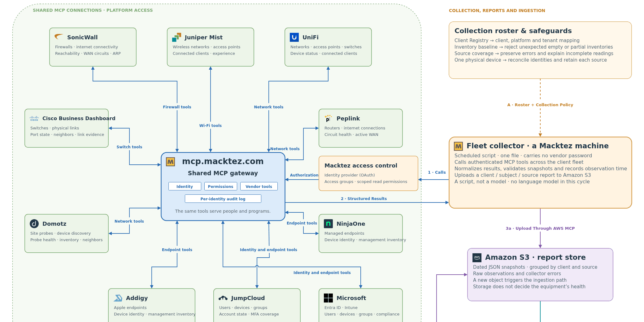The width and height of the screenshot is (644, 322).
Task: Click the Amazon S3 report store heading
Action: pyautogui.click(x=535, y=257)
